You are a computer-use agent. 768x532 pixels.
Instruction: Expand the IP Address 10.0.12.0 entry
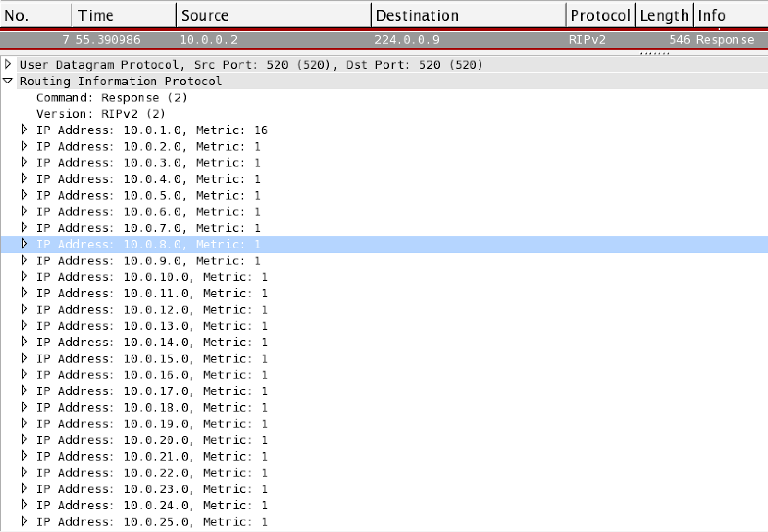(x=24, y=309)
